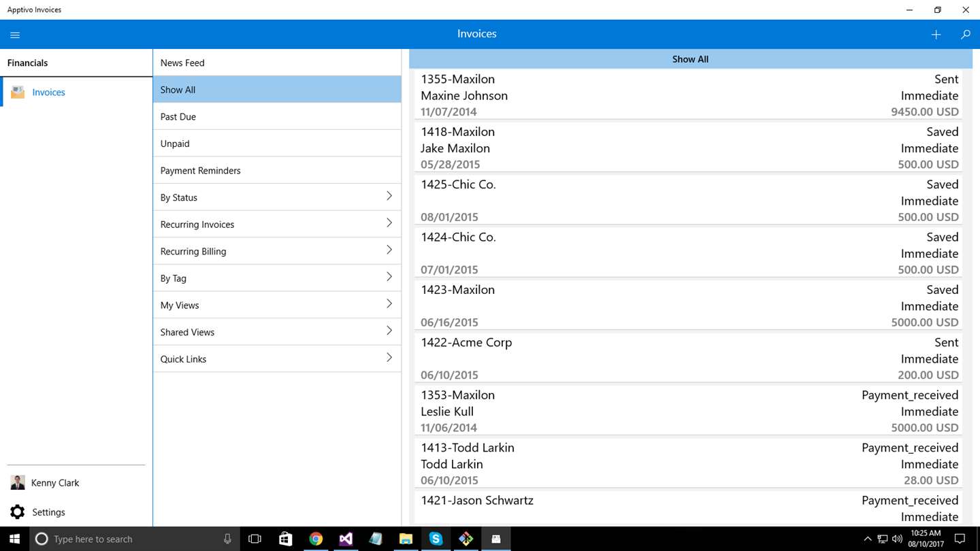Open the Payment Reminders item
Image resolution: width=980 pixels, height=551 pixels.
point(277,171)
